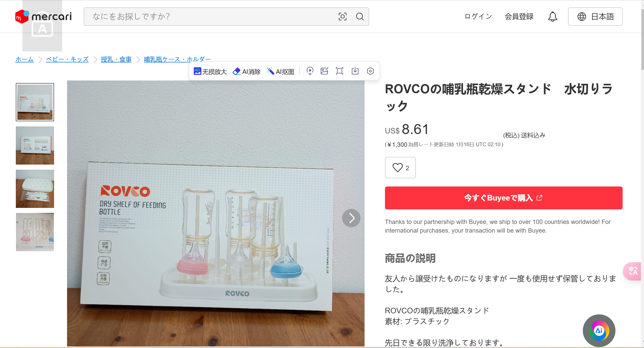Toggle the heart like button
The image size is (644, 348).
coord(400,168)
